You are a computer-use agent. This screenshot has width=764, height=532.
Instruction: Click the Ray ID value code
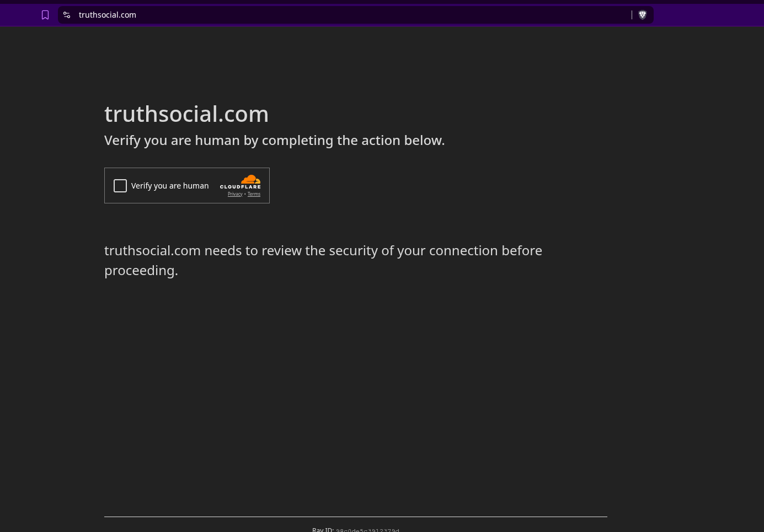pyautogui.click(x=367, y=530)
